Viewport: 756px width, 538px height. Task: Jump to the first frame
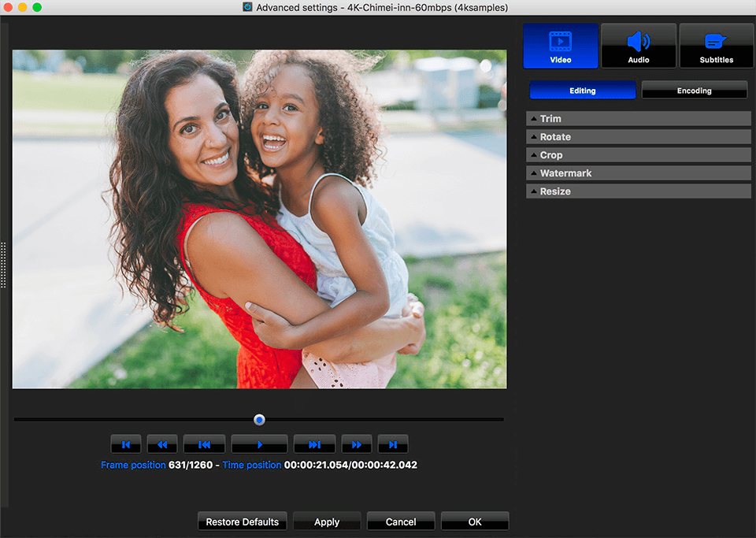(x=126, y=443)
